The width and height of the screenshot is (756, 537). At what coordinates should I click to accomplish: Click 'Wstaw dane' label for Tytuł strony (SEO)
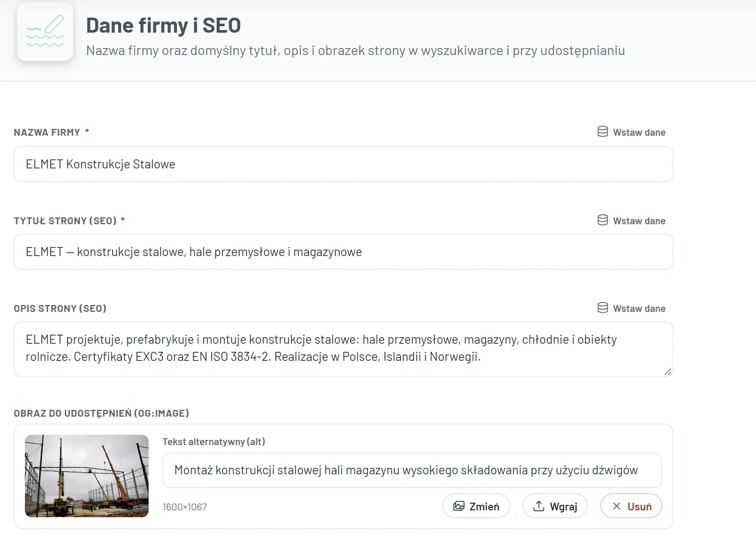click(x=639, y=221)
